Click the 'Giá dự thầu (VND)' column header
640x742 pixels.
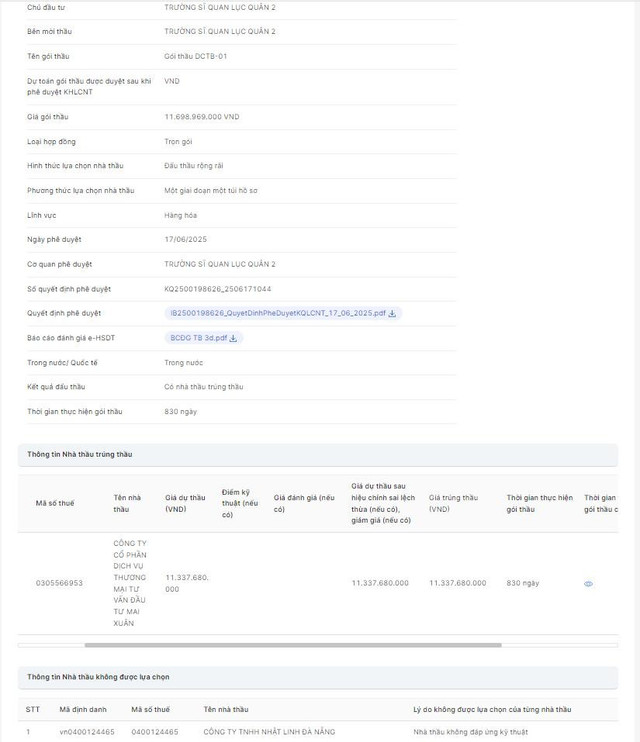[184, 502]
